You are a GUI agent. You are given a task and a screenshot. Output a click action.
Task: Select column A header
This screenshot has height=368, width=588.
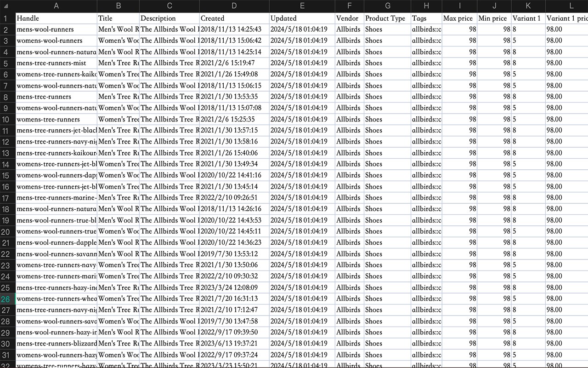(x=56, y=6)
